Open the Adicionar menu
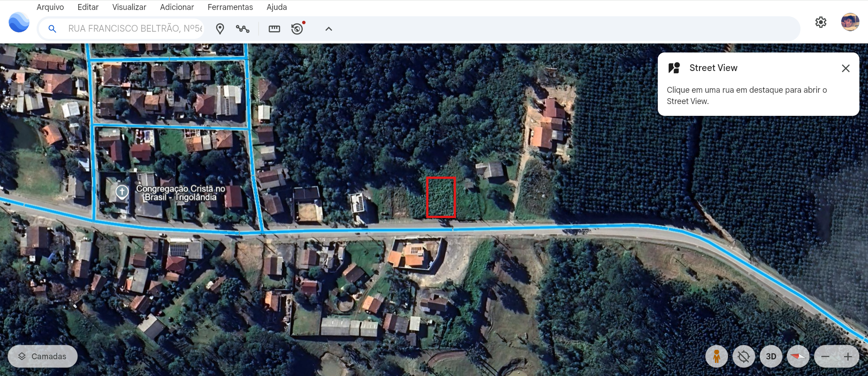Image resolution: width=868 pixels, height=376 pixels. point(177,7)
